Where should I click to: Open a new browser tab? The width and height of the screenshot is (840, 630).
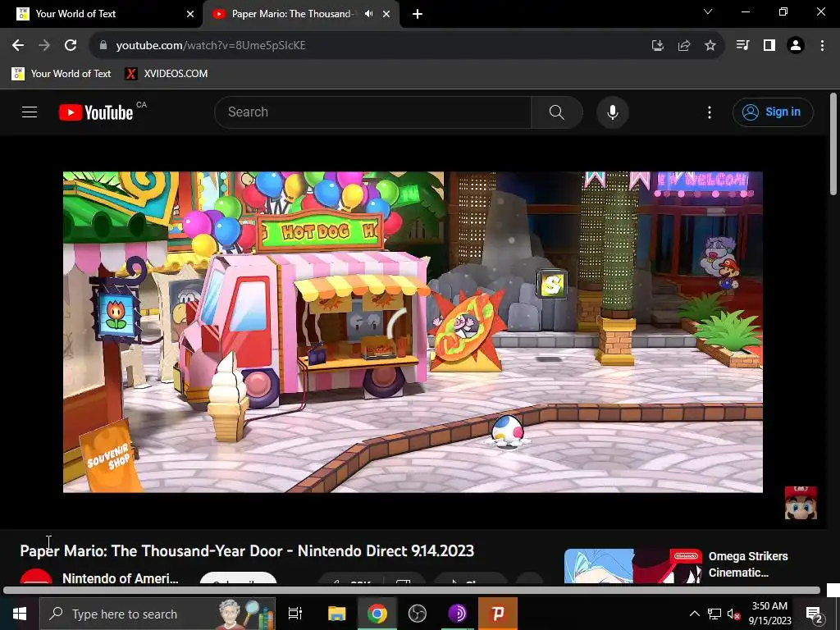[418, 14]
